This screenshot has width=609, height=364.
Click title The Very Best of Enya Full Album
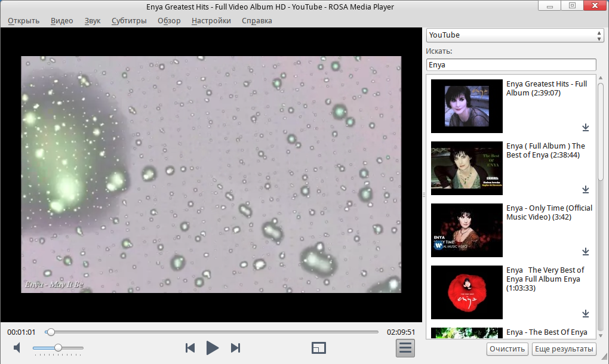[545, 279]
